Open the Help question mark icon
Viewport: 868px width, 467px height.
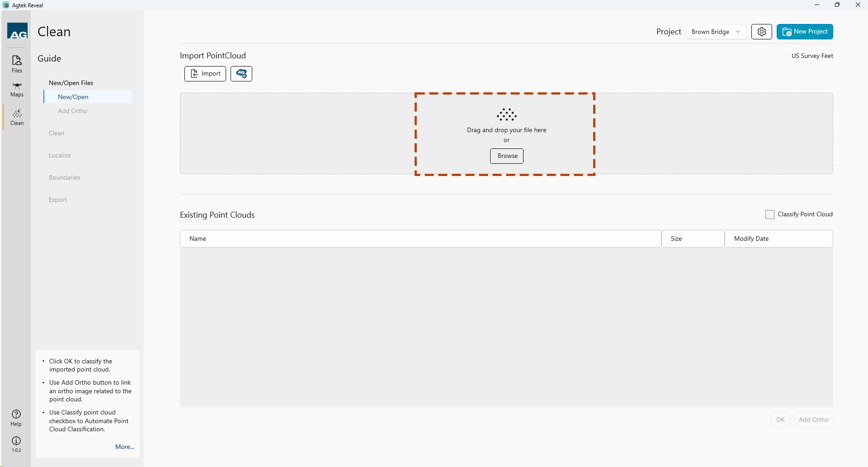(x=16, y=417)
